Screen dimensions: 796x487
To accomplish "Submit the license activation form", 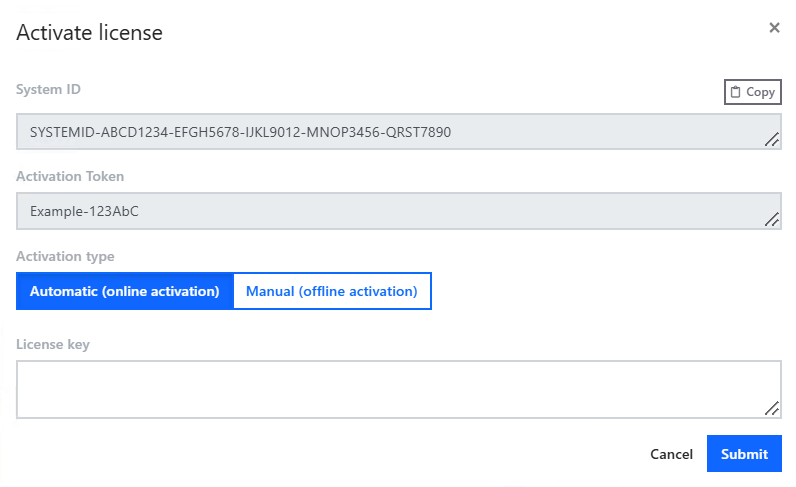I will (x=744, y=453).
